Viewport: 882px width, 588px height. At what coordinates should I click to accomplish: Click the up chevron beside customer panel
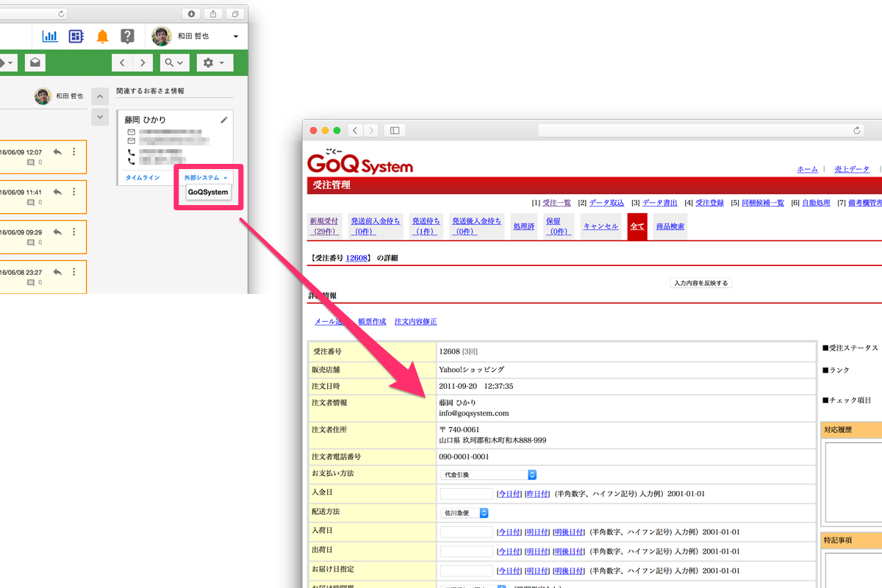[101, 96]
